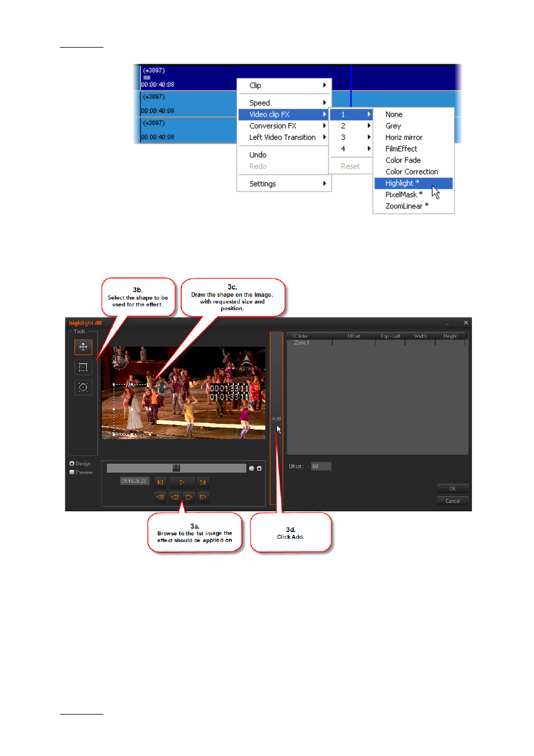Expand the Conversion FX submenu
The height and width of the screenshot is (756, 534).
pos(284,126)
